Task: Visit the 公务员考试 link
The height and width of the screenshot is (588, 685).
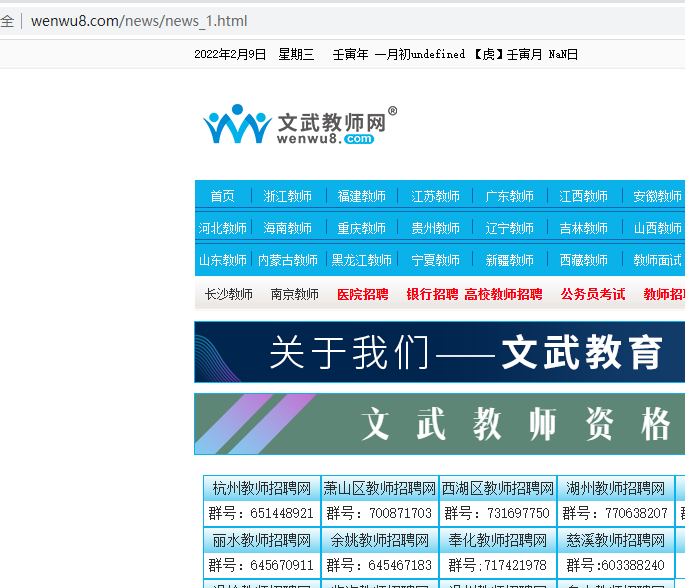Action: click(593, 294)
